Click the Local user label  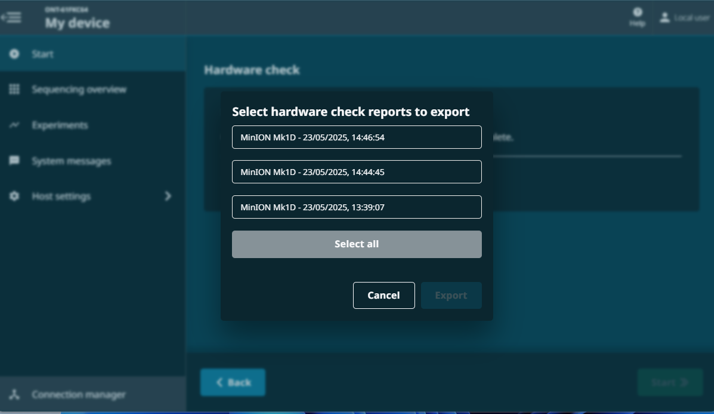tap(692, 18)
